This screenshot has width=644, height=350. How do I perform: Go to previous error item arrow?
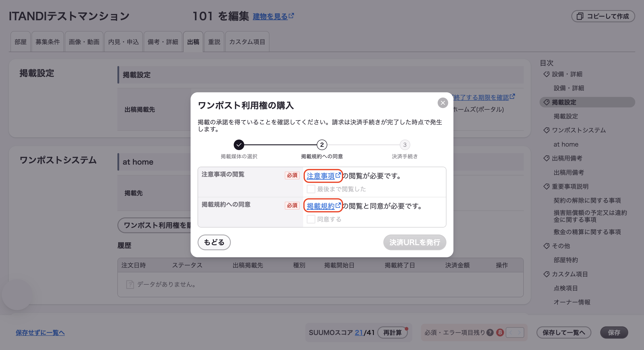point(511,332)
